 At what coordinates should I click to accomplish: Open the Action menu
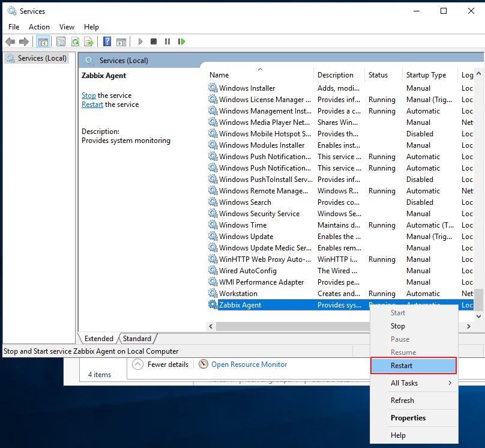pos(39,27)
